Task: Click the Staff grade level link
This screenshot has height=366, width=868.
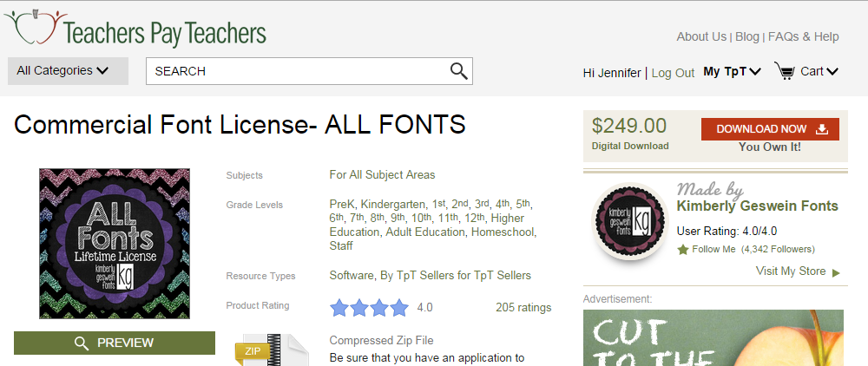Action: (341, 245)
